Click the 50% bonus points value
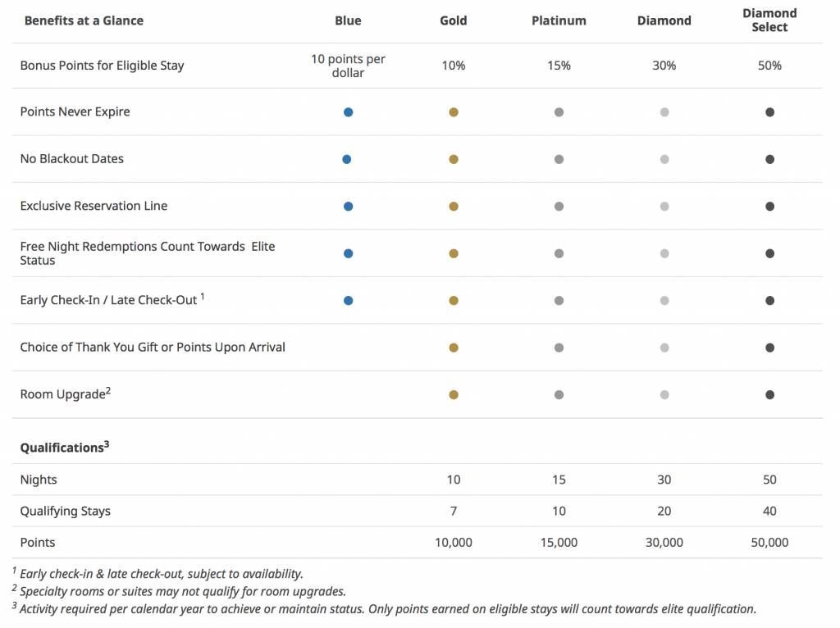This screenshot has height=628, width=840. pos(769,66)
